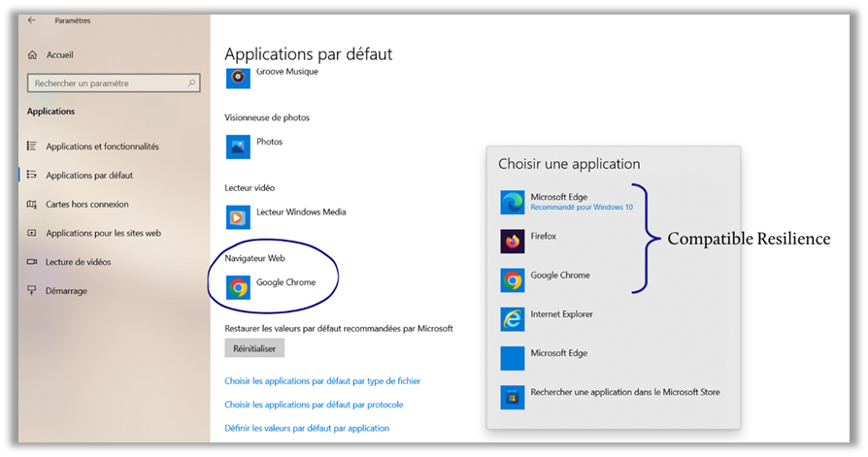
Task: Open the Accueil home icon
Action: point(34,55)
